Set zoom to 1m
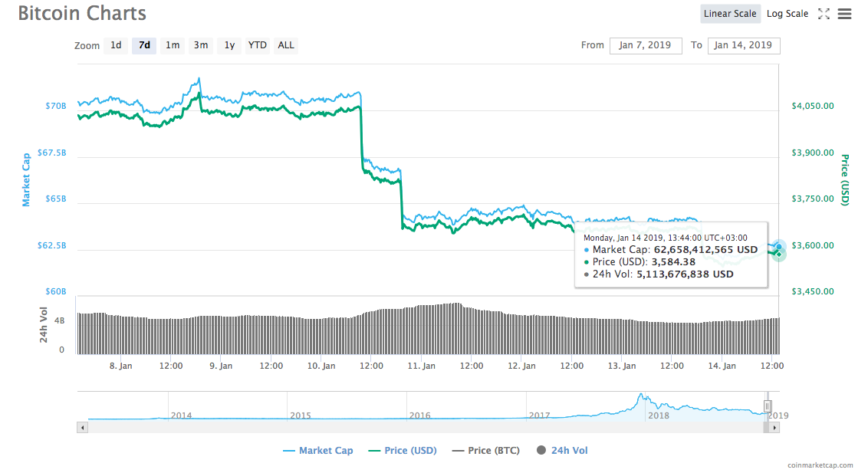The image size is (868, 473). pos(173,45)
